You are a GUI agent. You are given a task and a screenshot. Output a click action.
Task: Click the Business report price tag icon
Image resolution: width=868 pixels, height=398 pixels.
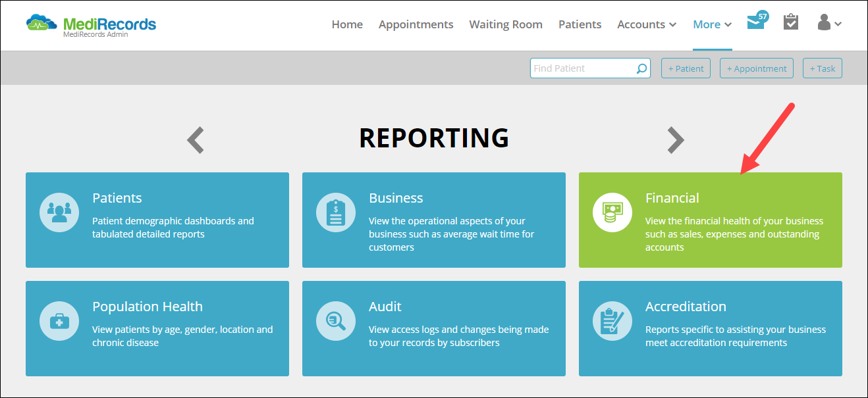336,212
